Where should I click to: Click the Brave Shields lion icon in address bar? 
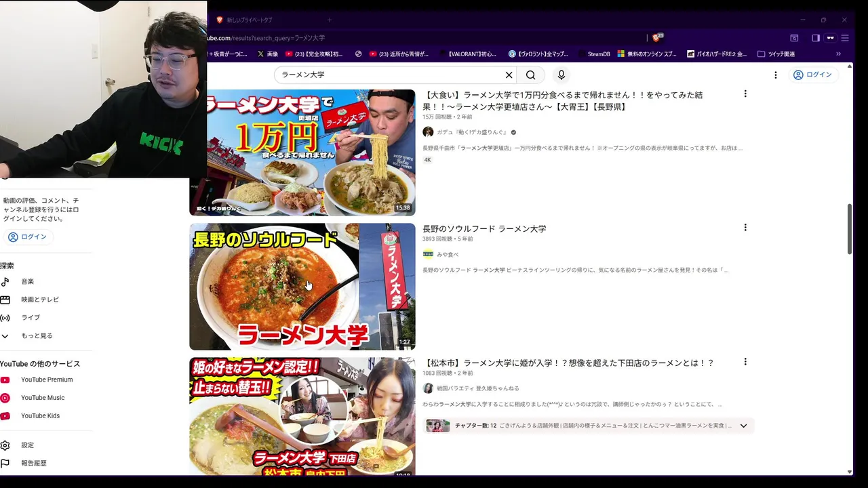click(x=657, y=38)
